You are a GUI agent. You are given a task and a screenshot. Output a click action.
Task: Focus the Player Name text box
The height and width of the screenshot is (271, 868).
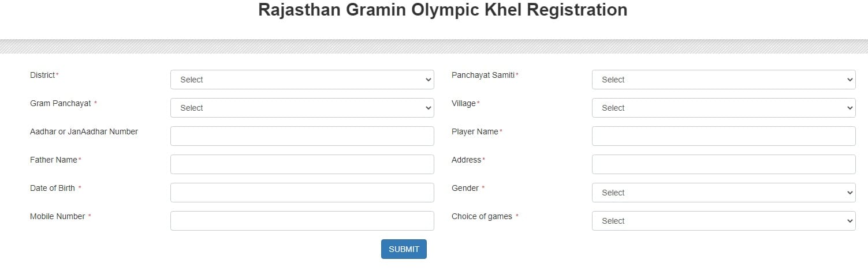click(x=723, y=136)
